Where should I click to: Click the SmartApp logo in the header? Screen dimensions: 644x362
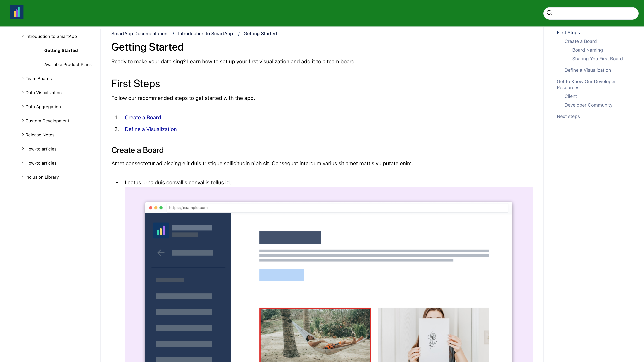(16, 12)
